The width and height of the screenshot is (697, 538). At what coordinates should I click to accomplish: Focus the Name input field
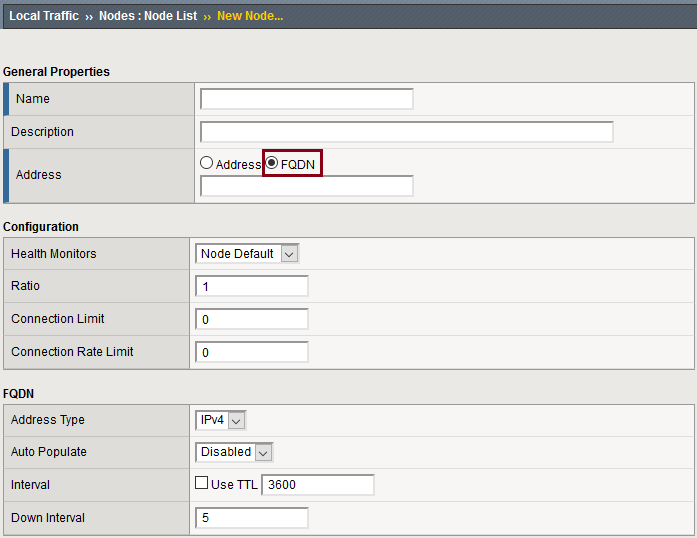click(x=307, y=99)
